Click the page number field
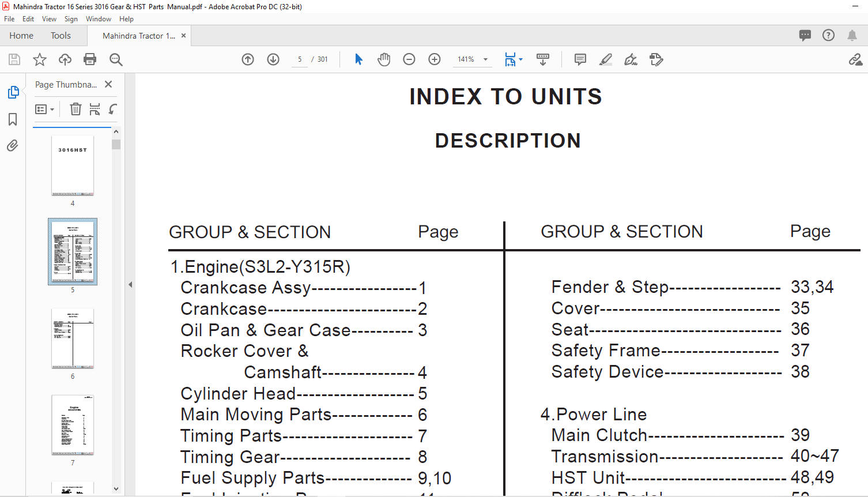The height and width of the screenshot is (497, 868). click(300, 59)
